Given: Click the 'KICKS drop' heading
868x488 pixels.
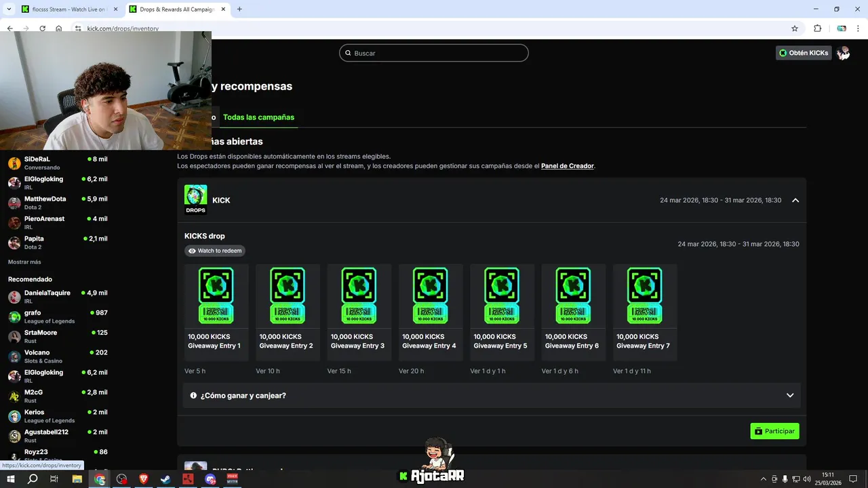Looking at the screenshot, I should (204, 236).
